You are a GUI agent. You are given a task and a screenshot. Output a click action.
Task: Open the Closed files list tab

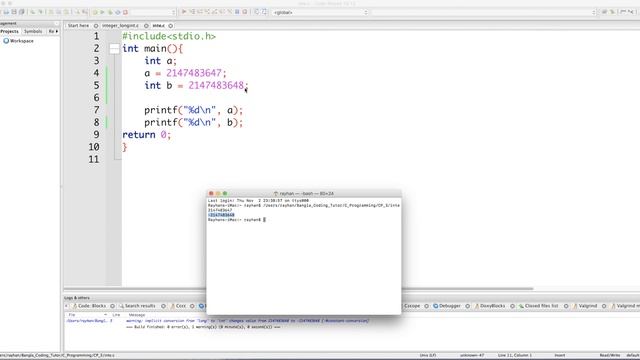tap(538, 306)
